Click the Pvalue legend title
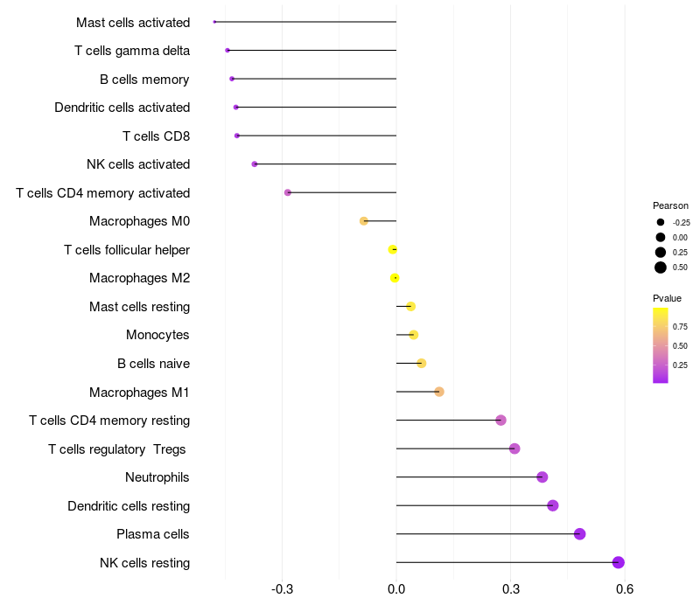This screenshot has width=700, height=612. pos(667,298)
